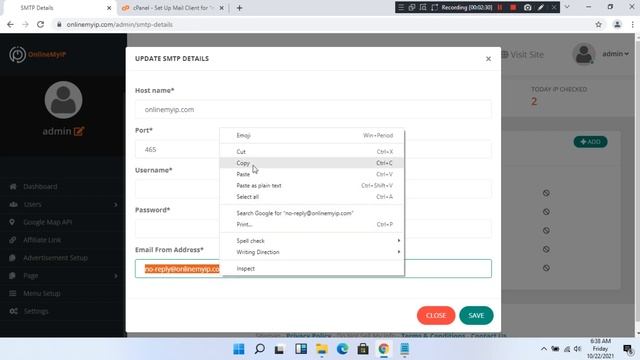Open the admin account dropdown
The height and width of the screenshot is (360, 640).
(x=615, y=54)
